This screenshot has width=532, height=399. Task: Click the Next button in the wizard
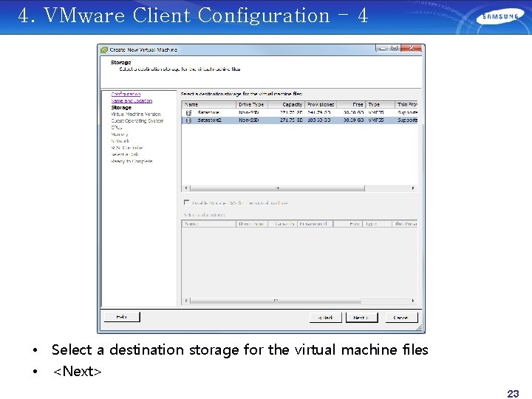(361, 318)
